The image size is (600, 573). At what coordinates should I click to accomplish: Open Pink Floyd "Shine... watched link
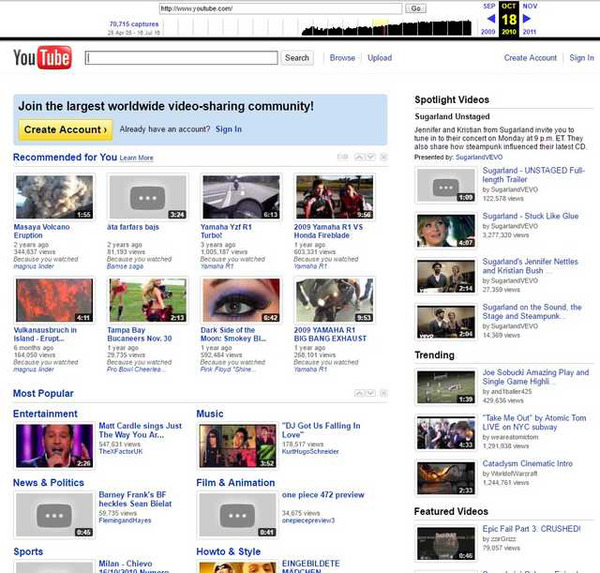(x=226, y=369)
